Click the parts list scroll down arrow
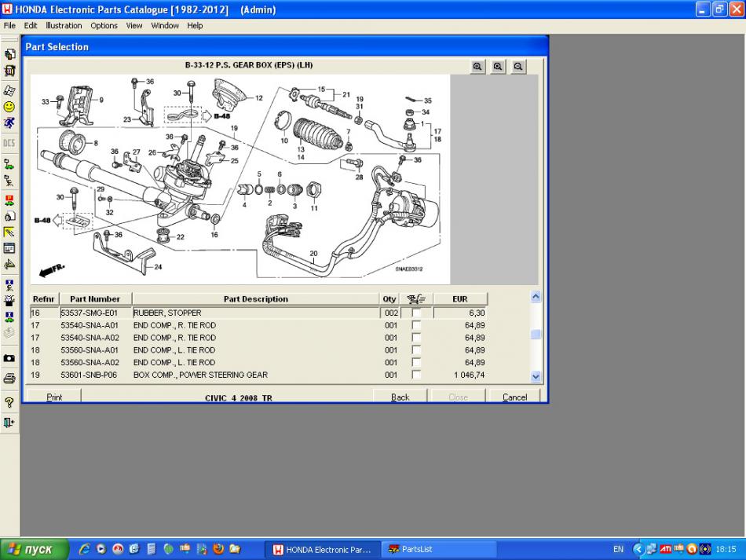This screenshot has height=560, width=746. [x=536, y=376]
